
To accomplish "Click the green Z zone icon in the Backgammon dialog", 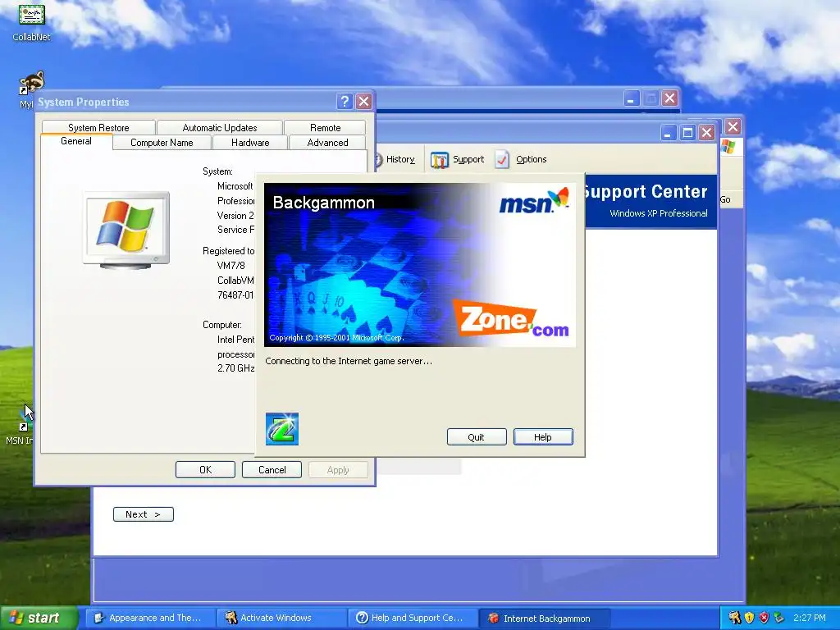I will (x=282, y=428).
